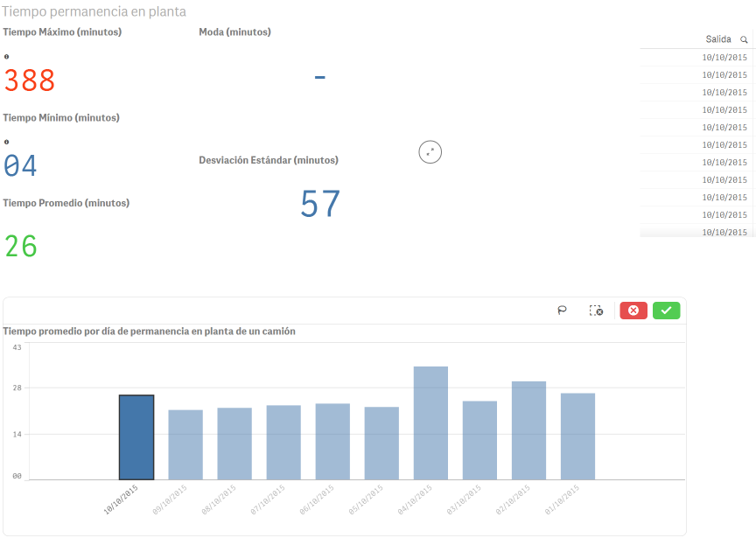
Task: Click the Tiempo Mínimo (minutos) title
Action: 61,117
